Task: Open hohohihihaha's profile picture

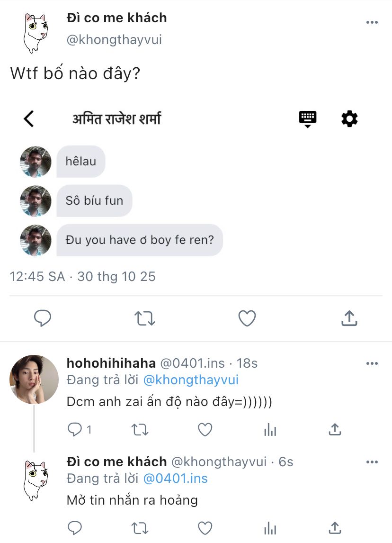Action: click(x=34, y=379)
